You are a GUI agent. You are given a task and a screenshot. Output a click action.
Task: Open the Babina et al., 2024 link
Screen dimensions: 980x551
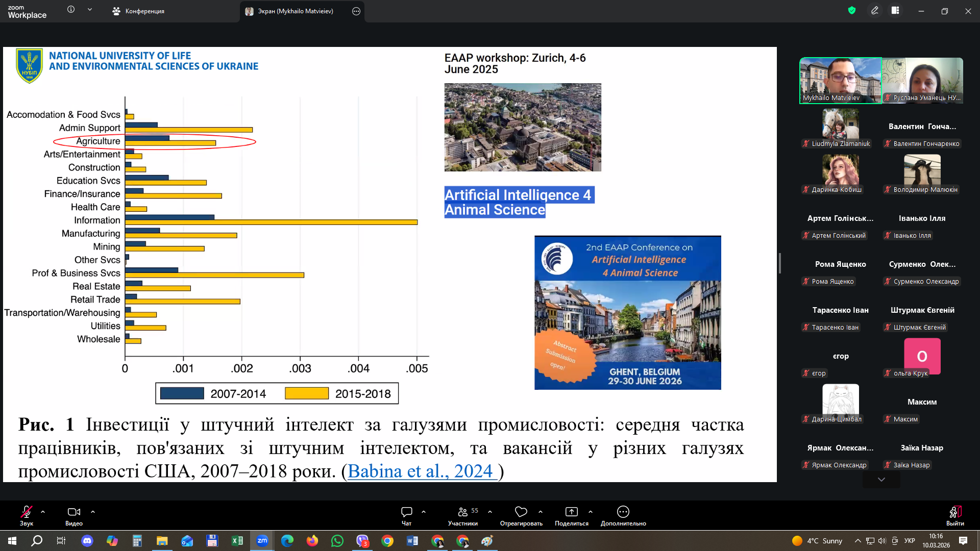pos(422,471)
